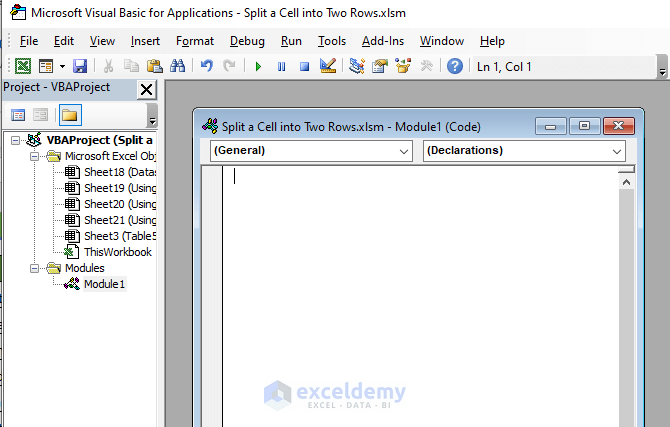
Task: Click the Ln 1, Col 1 position indicator
Action: [x=504, y=67]
